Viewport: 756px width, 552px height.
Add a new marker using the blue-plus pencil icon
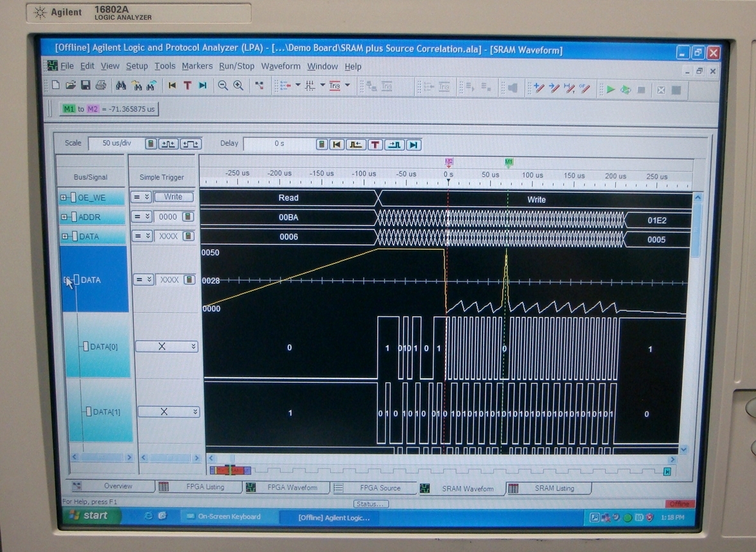point(539,88)
